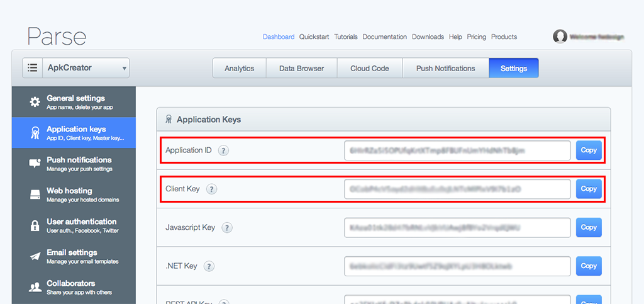Viewport: 644px width, 304px height.
Task: Click the User authentication padlock icon
Action: click(35, 225)
